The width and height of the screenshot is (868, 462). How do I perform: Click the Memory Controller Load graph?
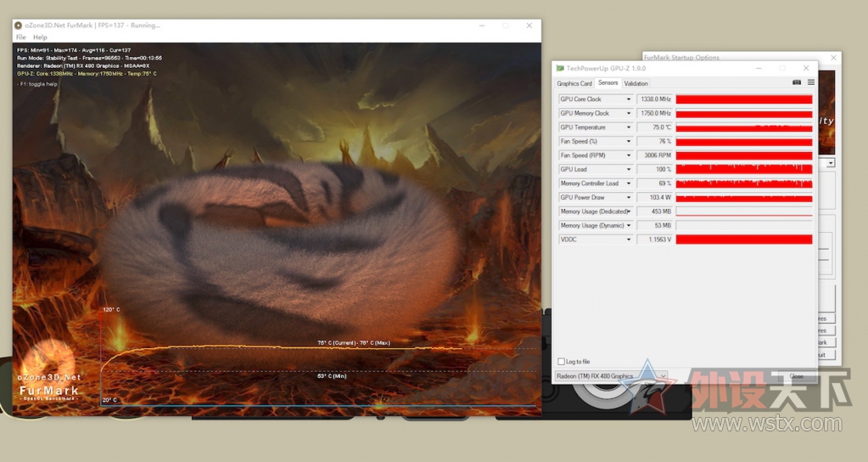(x=744, y=183)
